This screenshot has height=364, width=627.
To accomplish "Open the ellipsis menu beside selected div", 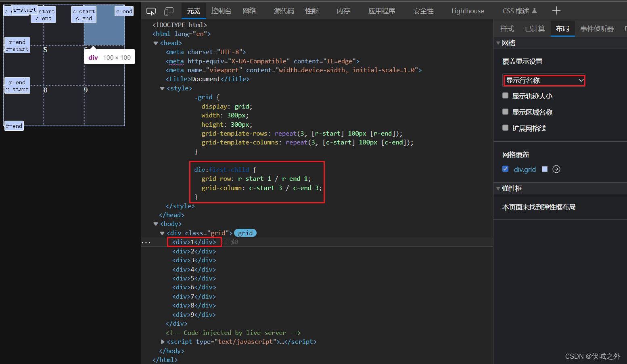I will click(x=146, y=243).
